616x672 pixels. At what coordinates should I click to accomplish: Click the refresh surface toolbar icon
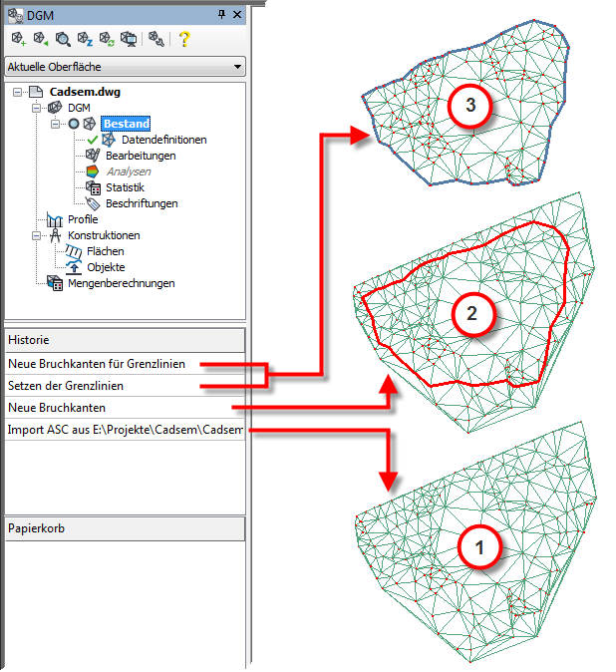click(x=107, y=39)
